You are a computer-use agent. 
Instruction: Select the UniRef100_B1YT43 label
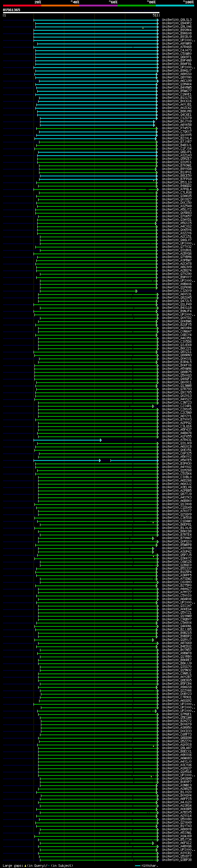click(176, 826)
